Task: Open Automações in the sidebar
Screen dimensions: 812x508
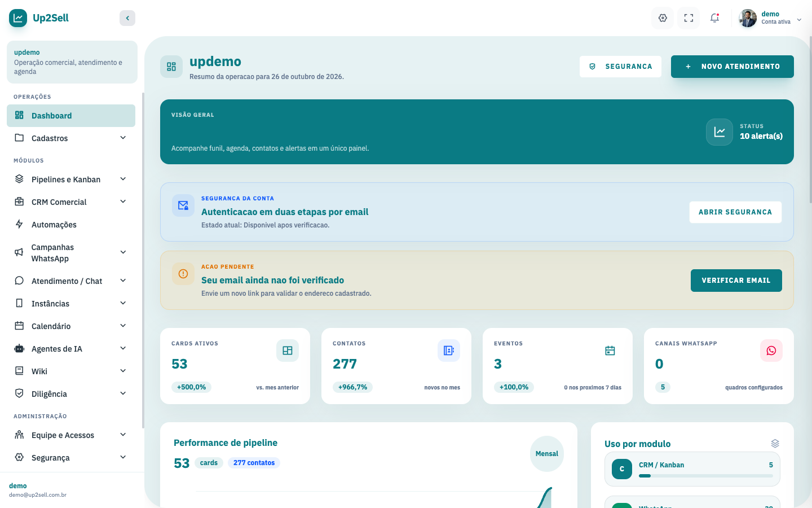Action: 71,225
